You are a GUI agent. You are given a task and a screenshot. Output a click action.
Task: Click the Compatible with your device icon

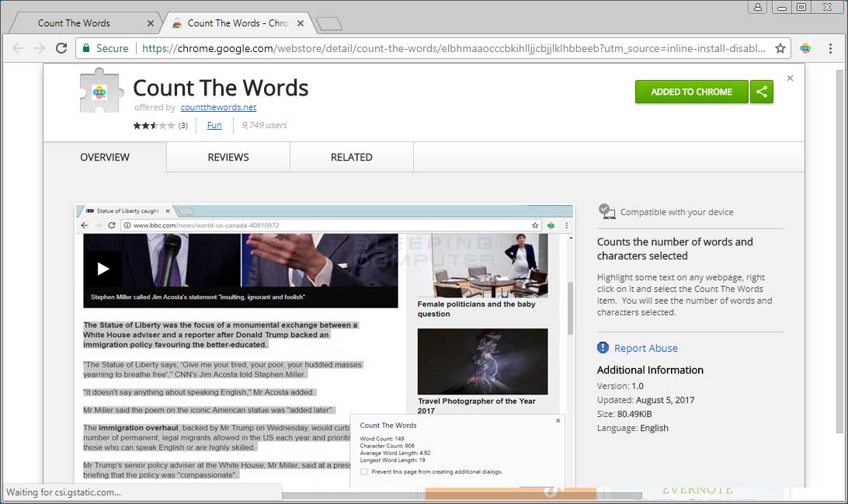pyautogui.click(x=606, y=211)
